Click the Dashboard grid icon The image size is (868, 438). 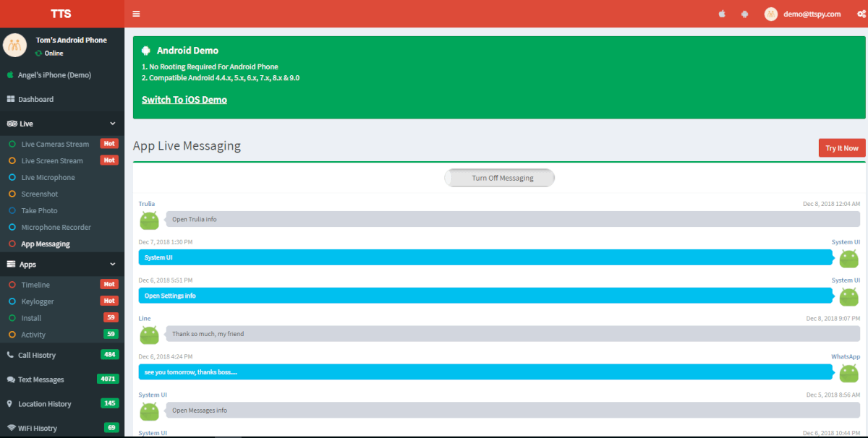tap(11, 99)
